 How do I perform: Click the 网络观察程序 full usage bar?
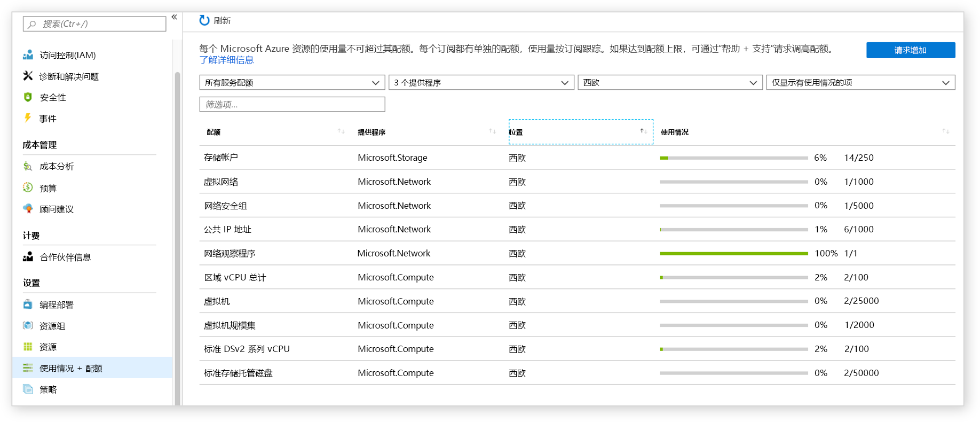[x=733, y=253]
